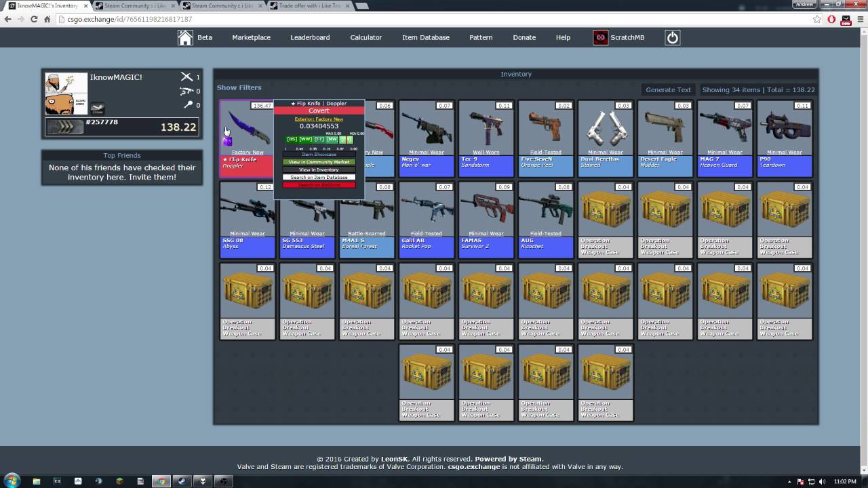This screenshot has width=868, height=488.
Task: Click the power logout icon in navbar
Action: [672, 37]
